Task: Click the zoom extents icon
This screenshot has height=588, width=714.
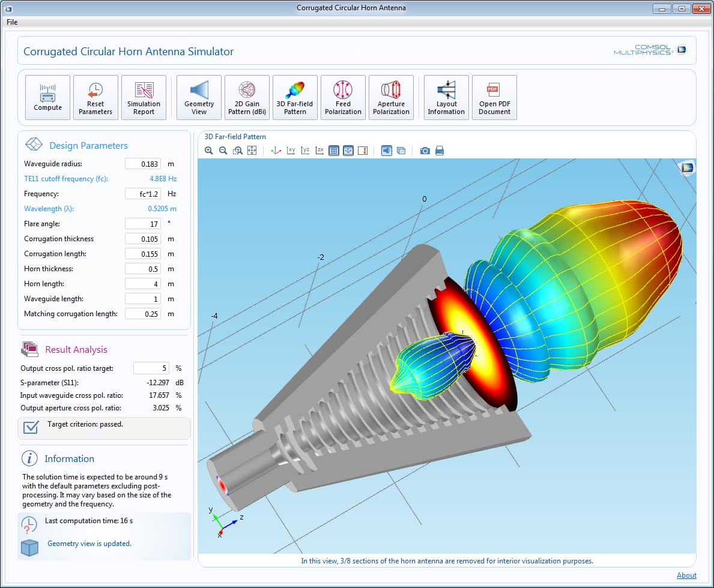Action: (252, 151)
